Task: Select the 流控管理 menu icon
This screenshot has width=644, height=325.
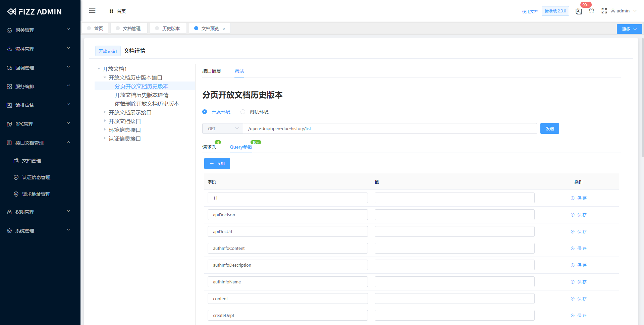Action: click(x=9, y=49)
